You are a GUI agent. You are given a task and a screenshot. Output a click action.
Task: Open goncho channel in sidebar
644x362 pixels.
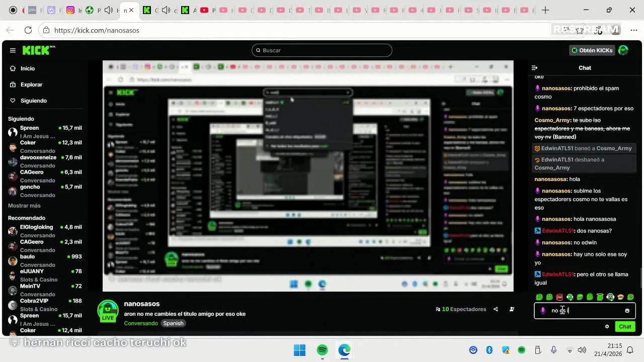45,191
